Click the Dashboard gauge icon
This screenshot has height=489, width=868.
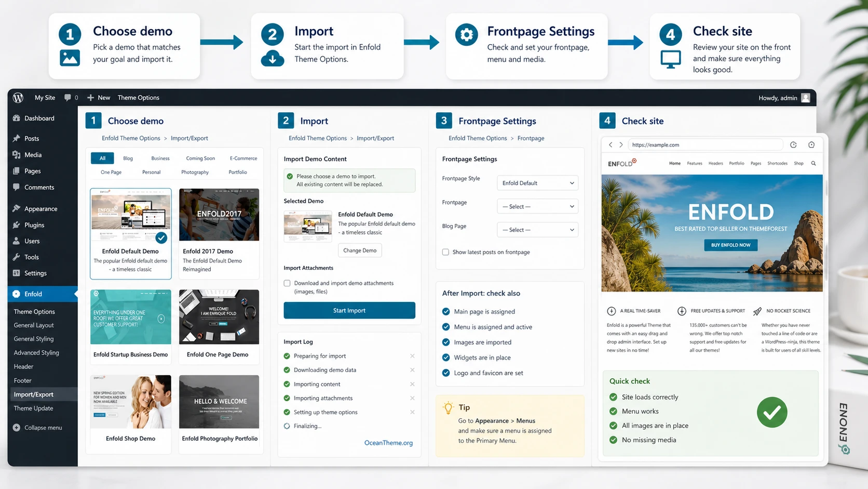(17, 118)
